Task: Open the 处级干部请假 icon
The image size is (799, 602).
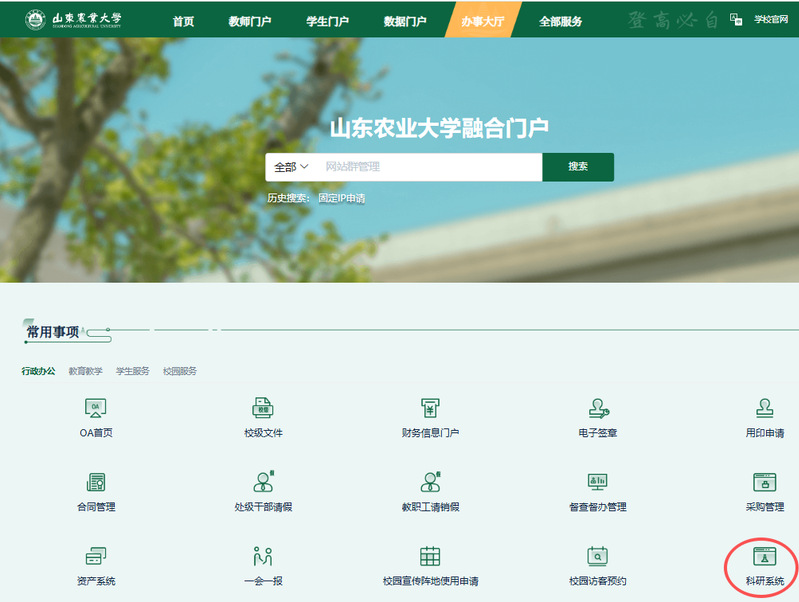Action: [x=263, y=481]
